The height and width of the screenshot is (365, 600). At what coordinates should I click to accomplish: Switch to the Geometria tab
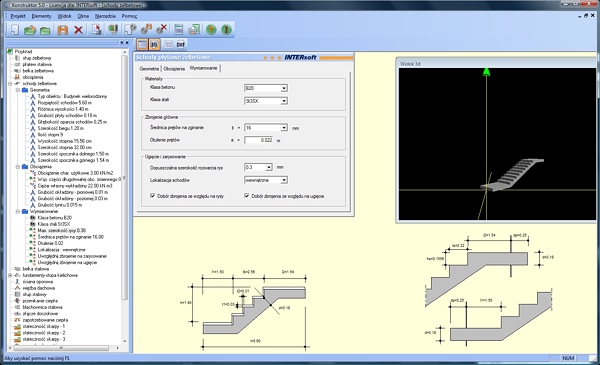pyautogui.click(x=149, y=69)
